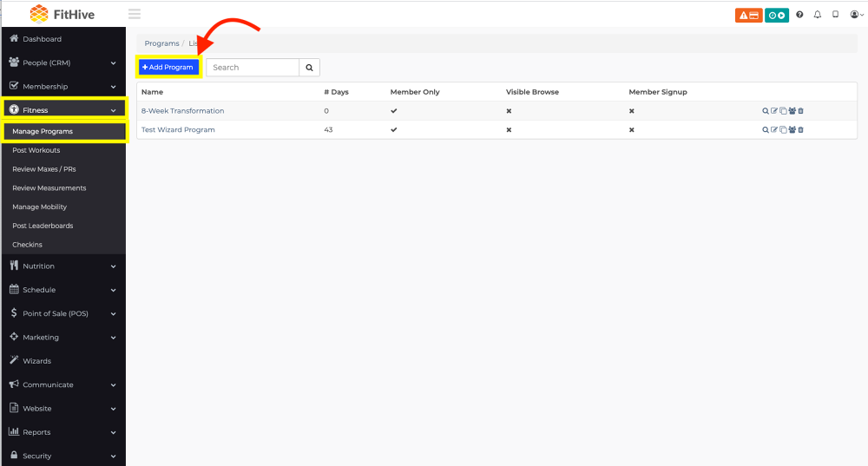Edit the Test Wizard Program

click(774, 129)
